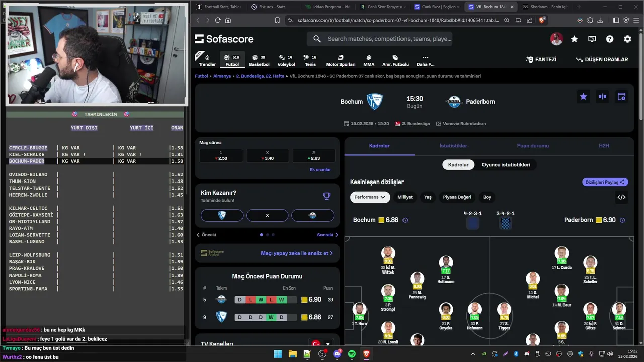Select Bochum 4-2-3-1 jersey toggle

[473, 224]
